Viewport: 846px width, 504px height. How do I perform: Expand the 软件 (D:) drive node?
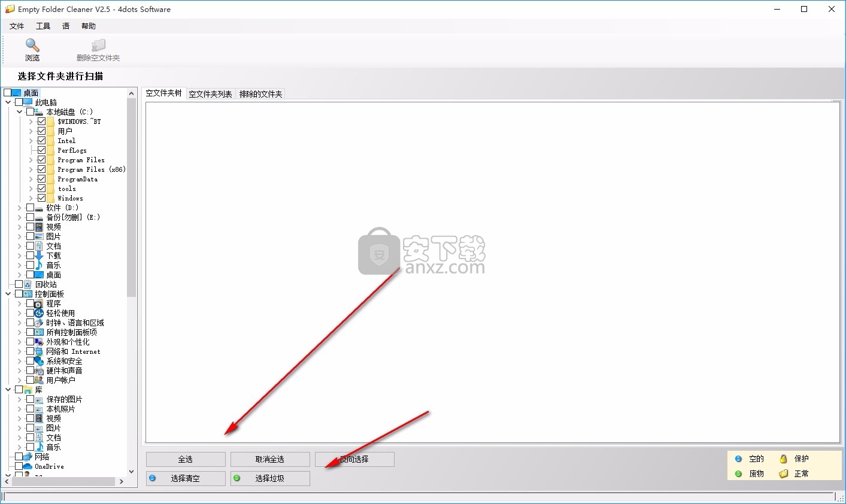[x=20, y=208]
